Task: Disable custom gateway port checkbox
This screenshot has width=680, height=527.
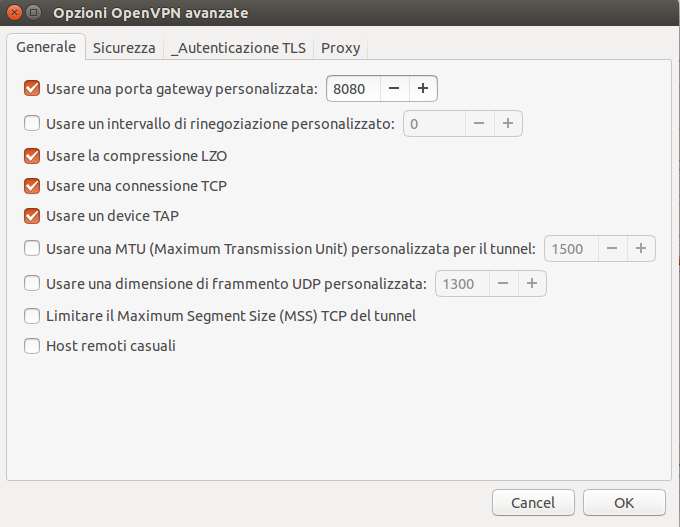Action: (x=32, y=89)
